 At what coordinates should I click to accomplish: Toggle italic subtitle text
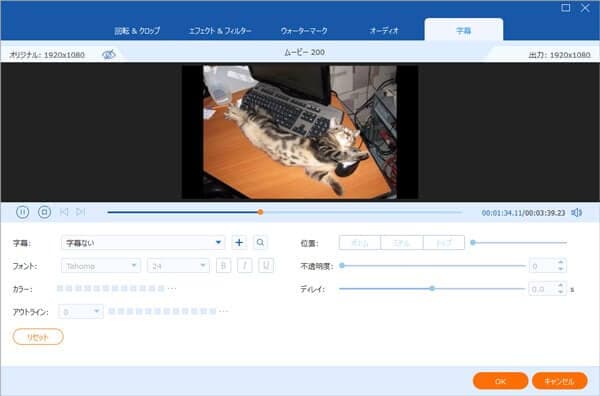coord(245,266)
